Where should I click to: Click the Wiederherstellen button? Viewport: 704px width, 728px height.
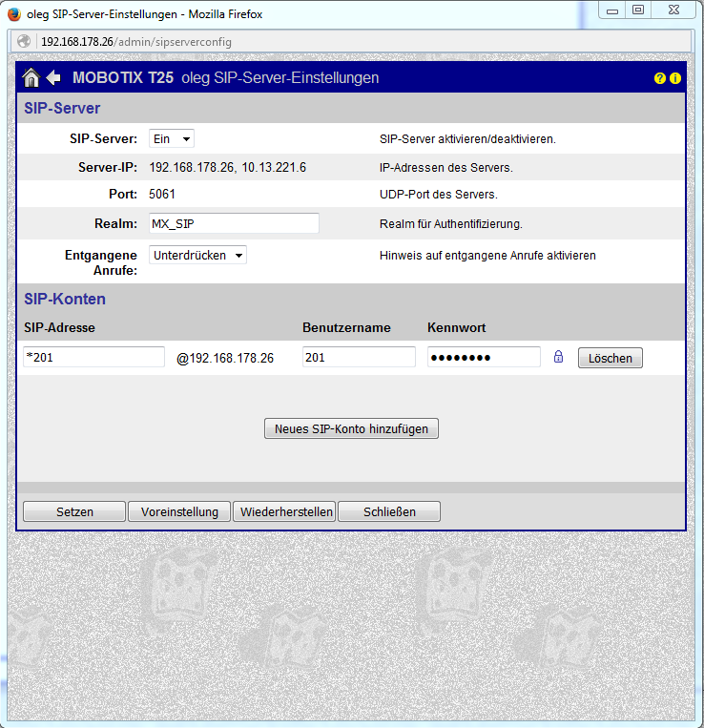pos(284,511)
